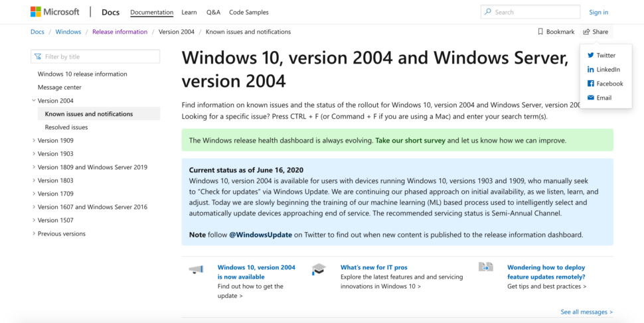Click the filter icon in sidebar
Screen dimensions: 644x323
coord(38,56)
